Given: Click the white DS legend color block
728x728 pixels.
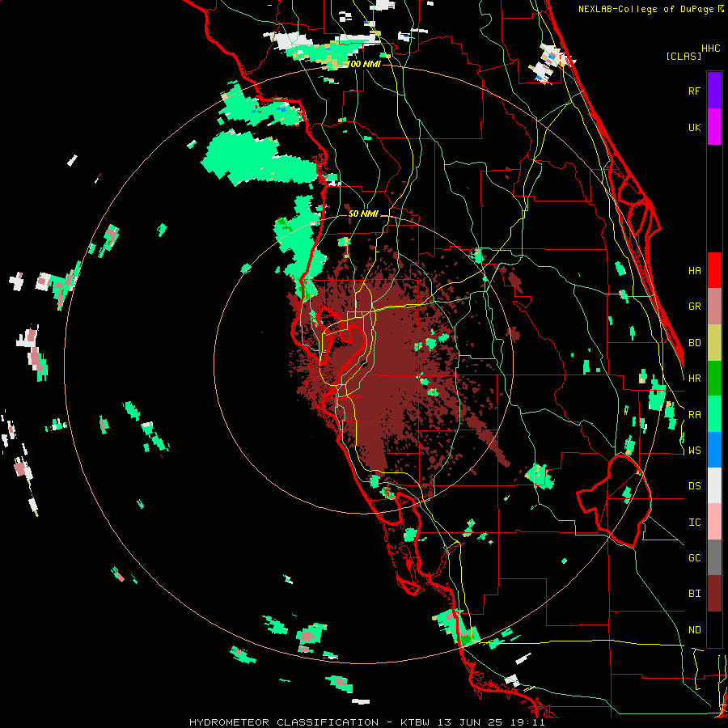Looking at the screenshot, I should tap(714, 485).
